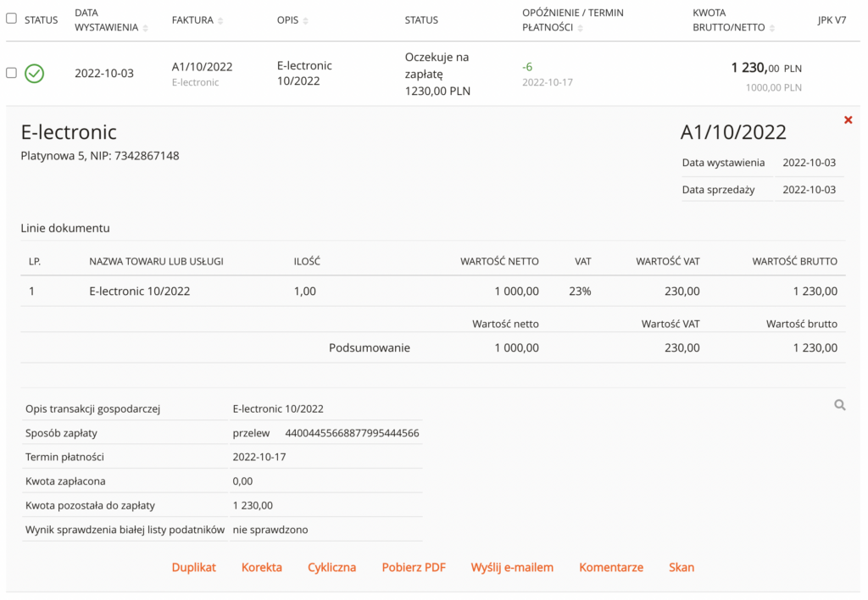Close the invoice details with the red X icon
868x600 pixels.
848,119
